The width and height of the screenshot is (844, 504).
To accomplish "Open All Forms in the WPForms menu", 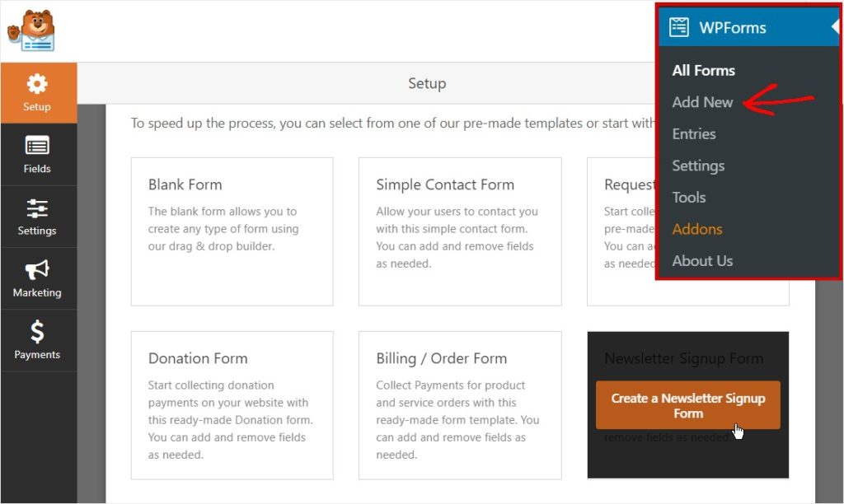I will [x=703, y=70].
